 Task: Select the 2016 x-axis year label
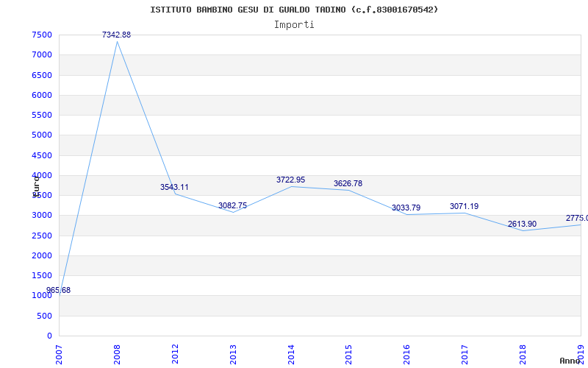click(407, 355)
